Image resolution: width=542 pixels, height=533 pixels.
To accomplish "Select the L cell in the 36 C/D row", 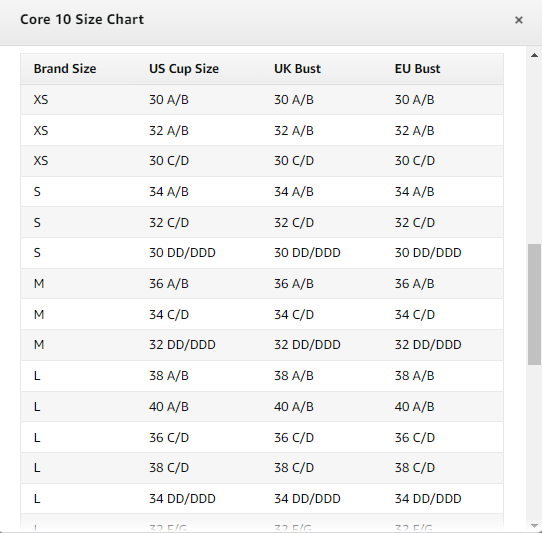I will 37,438.
